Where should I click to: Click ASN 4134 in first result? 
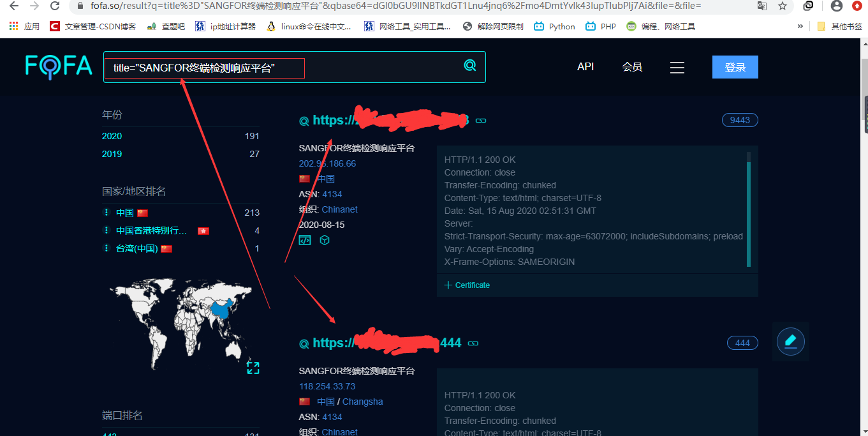tap(332, 194)
